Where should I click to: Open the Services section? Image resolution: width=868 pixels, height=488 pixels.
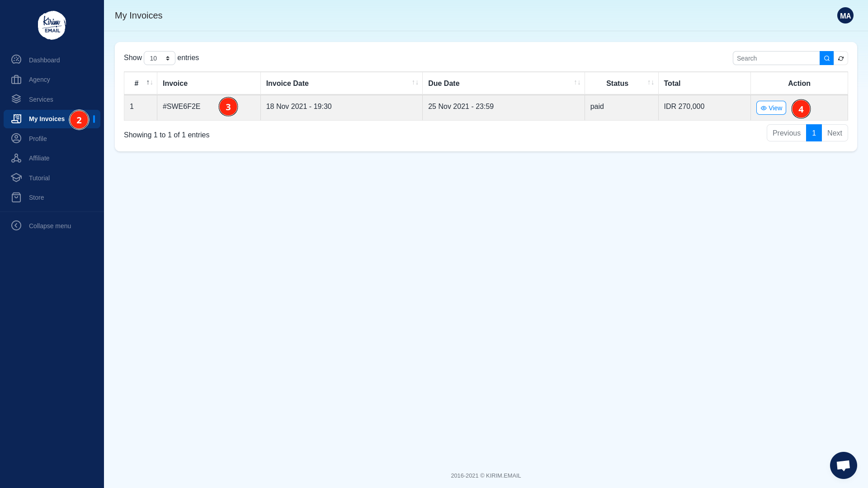pyautogui.click(x=16, y=99)
